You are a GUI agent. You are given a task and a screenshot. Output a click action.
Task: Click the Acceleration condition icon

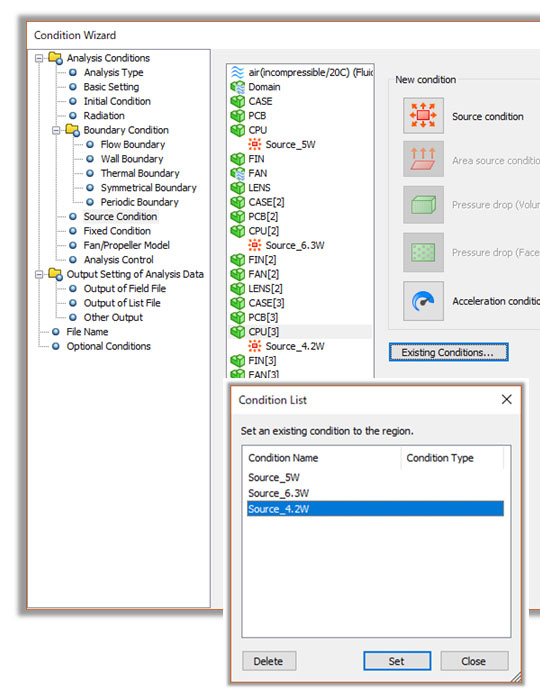point(423,301)
